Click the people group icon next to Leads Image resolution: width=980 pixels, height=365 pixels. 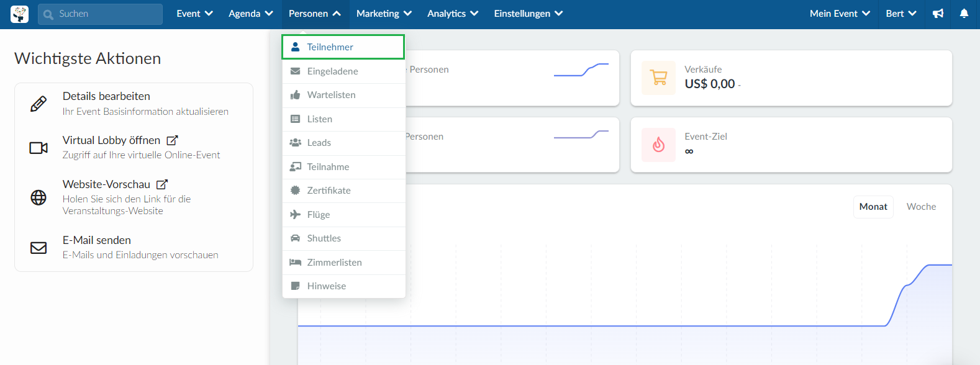click(x=296, y=143)
